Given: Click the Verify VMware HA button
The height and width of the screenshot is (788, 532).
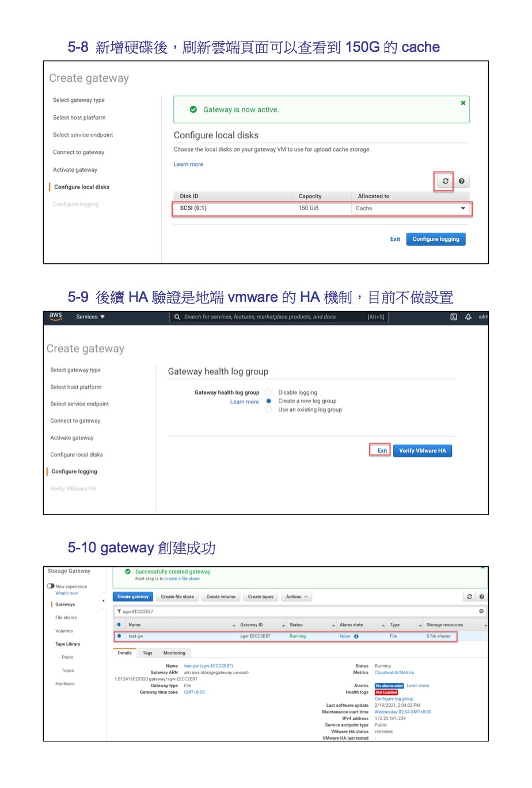Looking at the screenshot, I should pyautogui.click(x=423, y=451).
